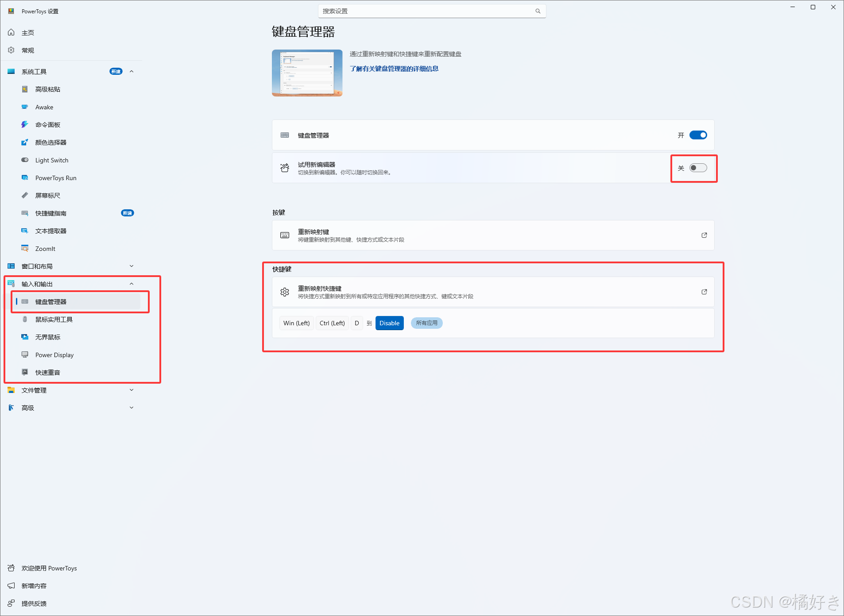The height and width of the screenshot is (616, 844).
Task: Open the 命令面板 lightning icon
Action: click(25, 124)
